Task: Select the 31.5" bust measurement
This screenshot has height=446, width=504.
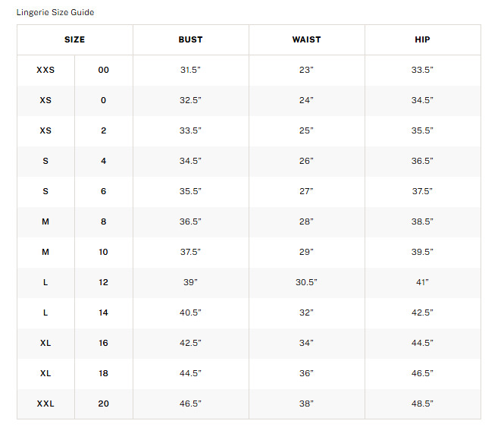Action: [x=190, y=70]
